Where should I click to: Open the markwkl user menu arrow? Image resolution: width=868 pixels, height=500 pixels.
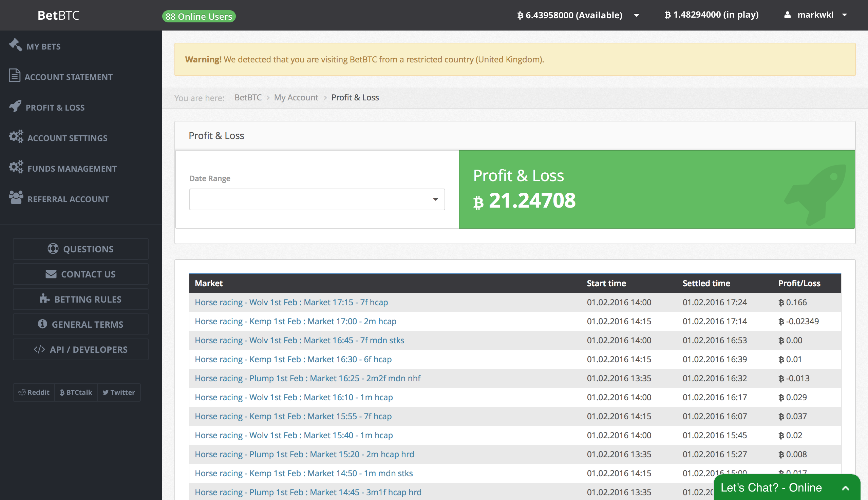(845, 15)
